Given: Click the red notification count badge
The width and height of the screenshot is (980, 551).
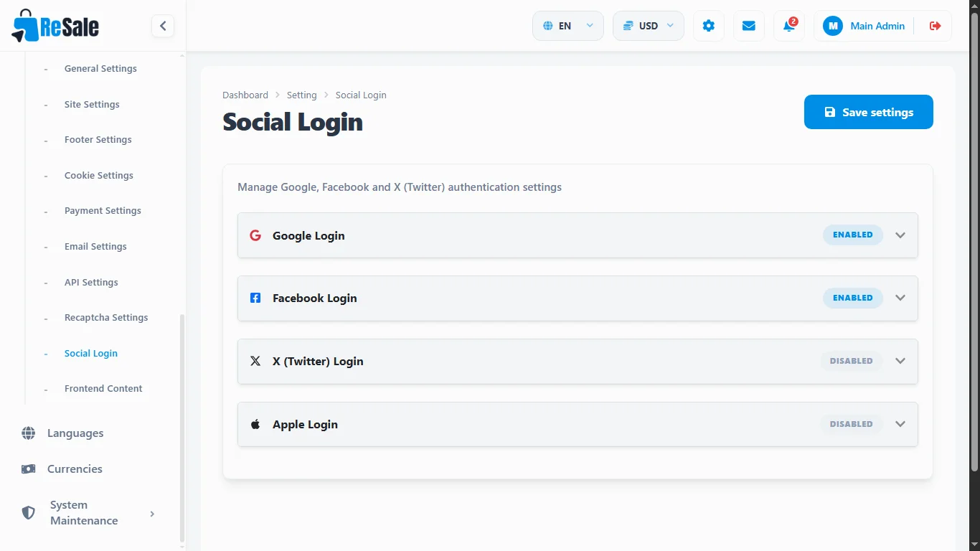Looking at the screenshot, I should (x=793, y=22).
